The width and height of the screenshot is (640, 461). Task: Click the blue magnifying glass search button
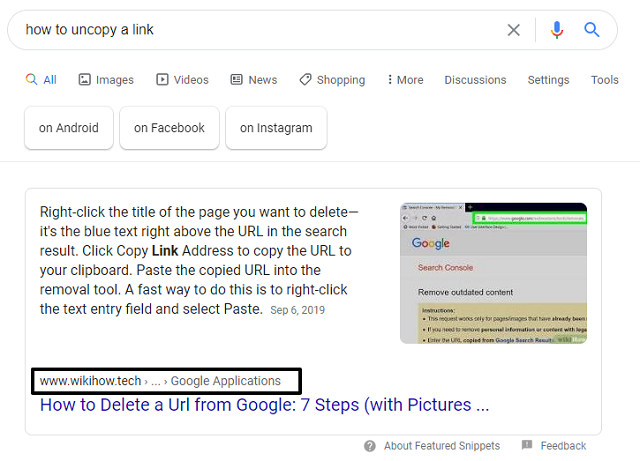point(592,30)
